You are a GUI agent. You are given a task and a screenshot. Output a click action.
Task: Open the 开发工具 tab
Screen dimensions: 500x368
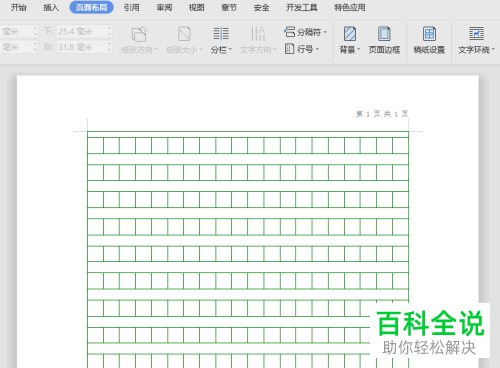coord(302,7)
